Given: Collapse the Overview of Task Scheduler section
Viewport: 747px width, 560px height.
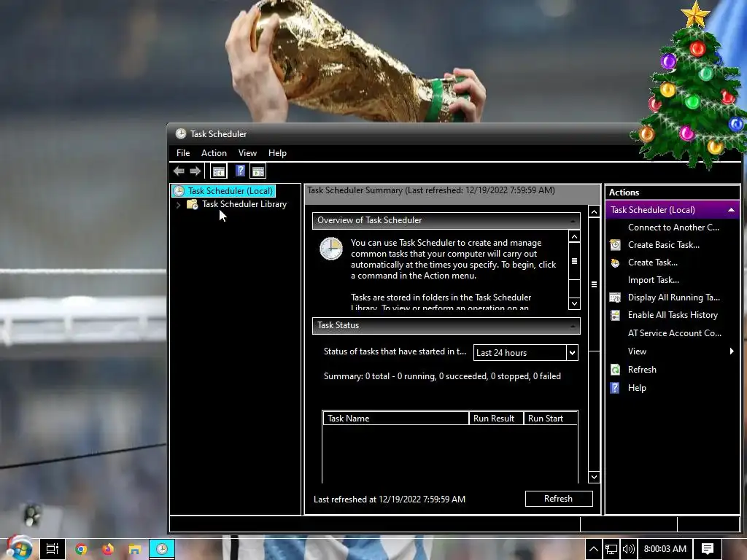Looking at the screenshot, I should (573, 220).
